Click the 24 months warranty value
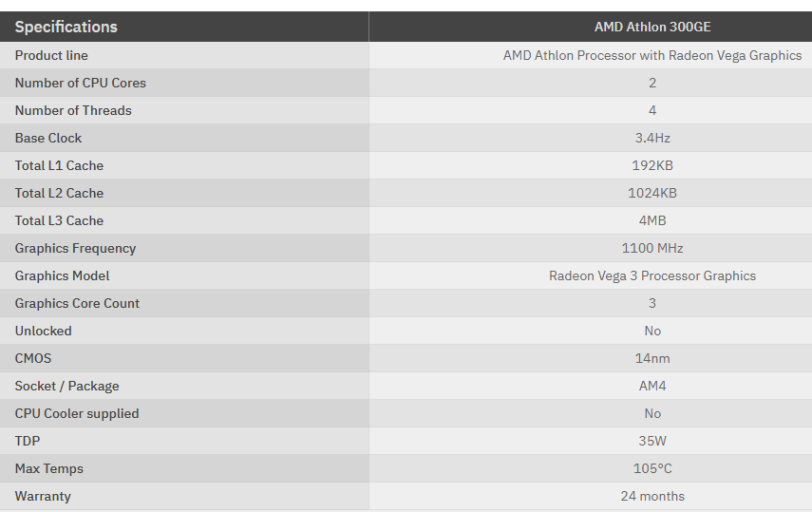Viewport: 812px width, 512px height. [652, 496]
